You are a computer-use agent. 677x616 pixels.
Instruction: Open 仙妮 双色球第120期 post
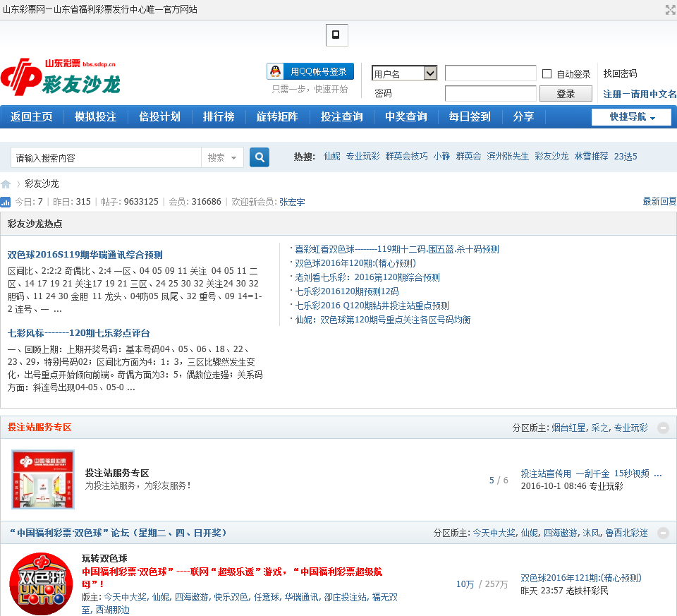point(383,320)
